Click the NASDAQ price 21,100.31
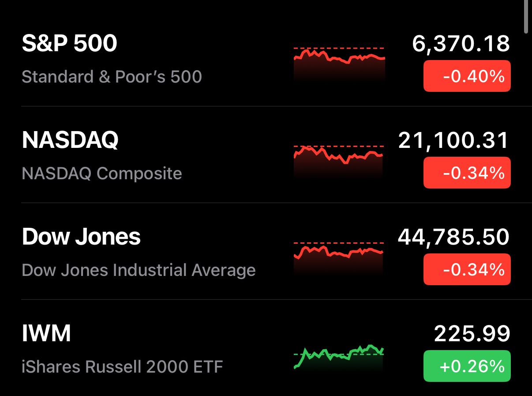Viewport: 532px width, 396px height. click(x=453, y=141)
